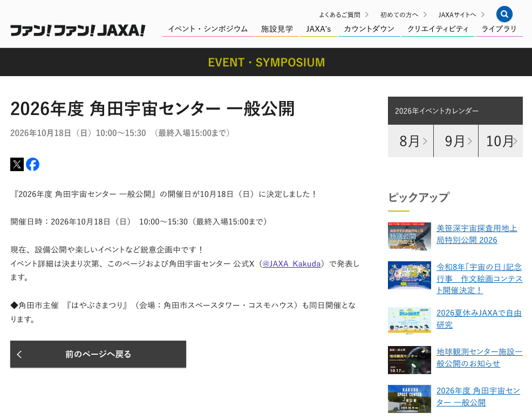Share the event on Facebook
This screenshot has width=532, height=420.
tap(32, 164)
